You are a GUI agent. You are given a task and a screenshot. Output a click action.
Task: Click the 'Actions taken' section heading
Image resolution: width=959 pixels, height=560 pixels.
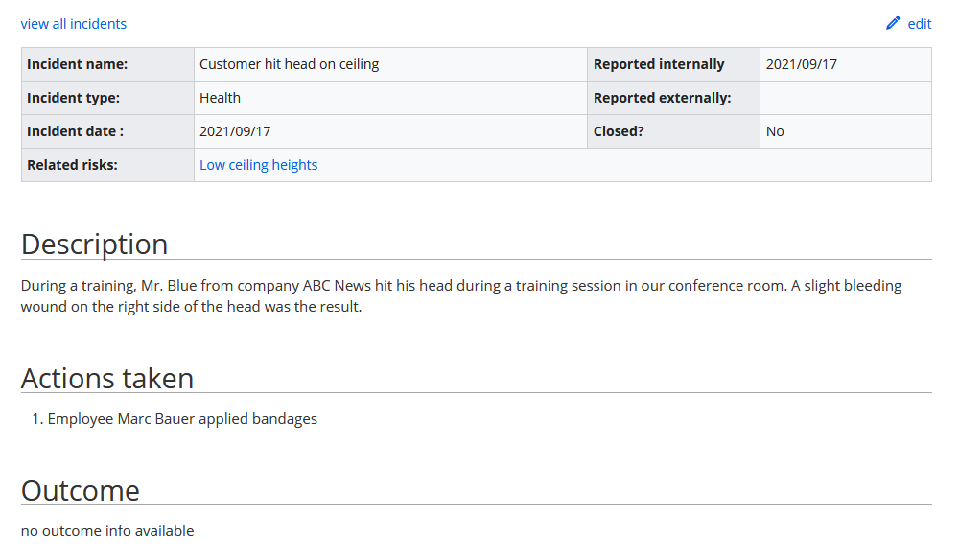coord(107,379)
